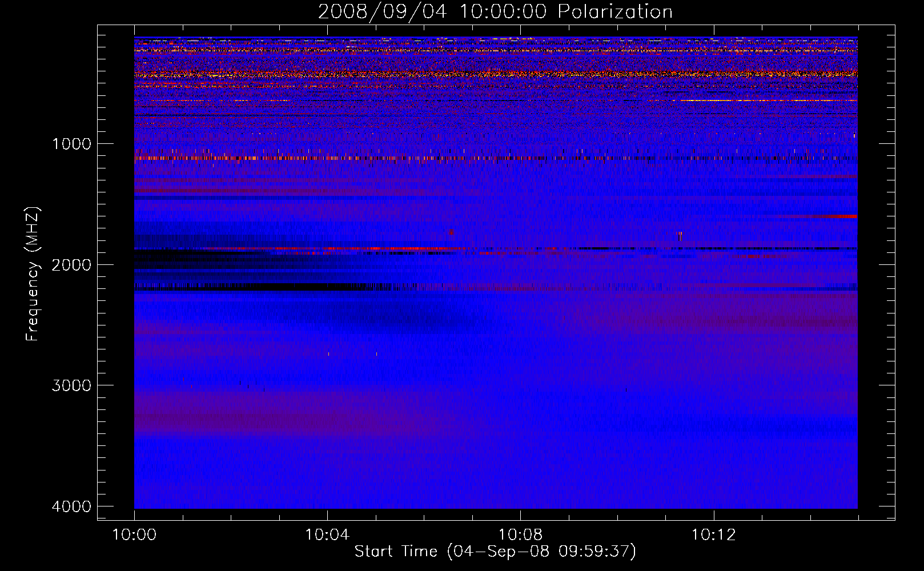Click the 10:08 time tick label
The height and width of the screenshot is (571, 924).
click(x=520, y=535)
